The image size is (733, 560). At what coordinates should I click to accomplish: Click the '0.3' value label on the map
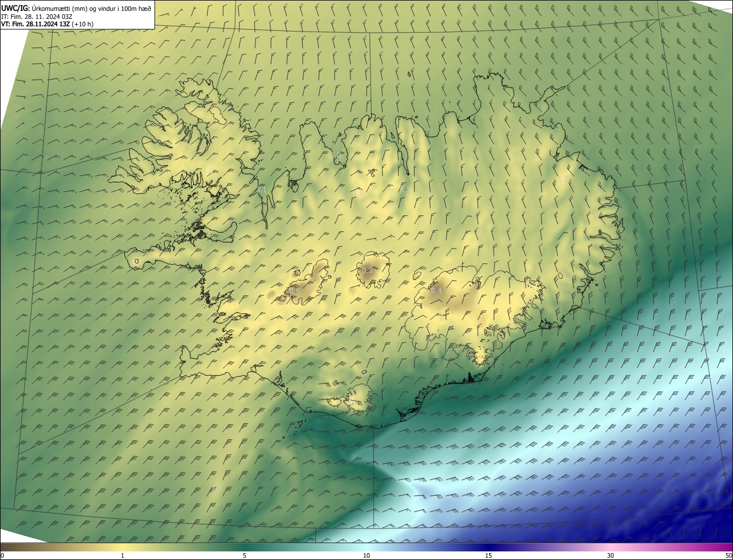367,271
